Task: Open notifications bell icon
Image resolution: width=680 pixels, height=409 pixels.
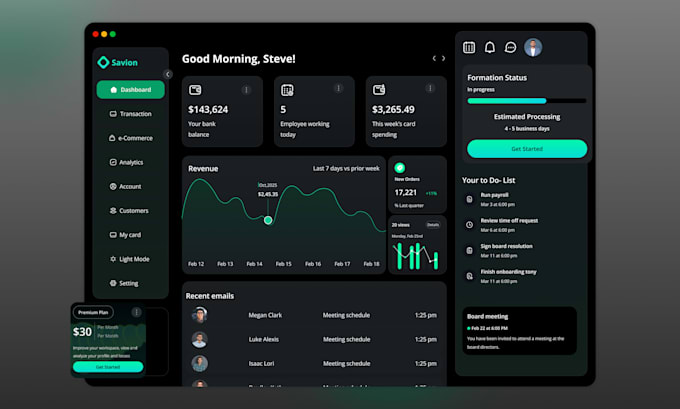Action: [x=490, y=47]
